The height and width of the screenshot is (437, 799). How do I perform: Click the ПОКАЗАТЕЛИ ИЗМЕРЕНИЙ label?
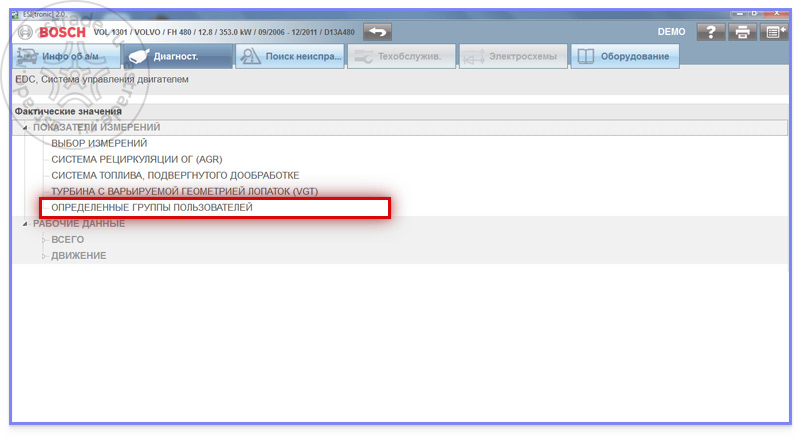coord(97,127)
